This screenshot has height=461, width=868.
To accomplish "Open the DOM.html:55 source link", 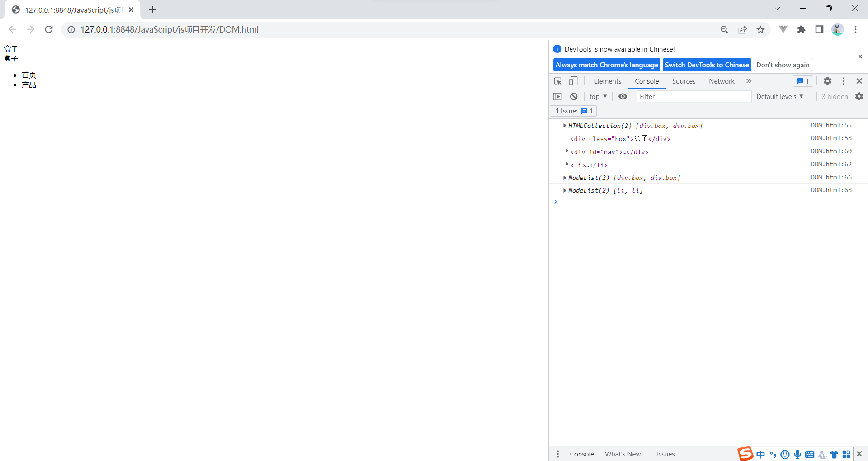I will 831,125.
